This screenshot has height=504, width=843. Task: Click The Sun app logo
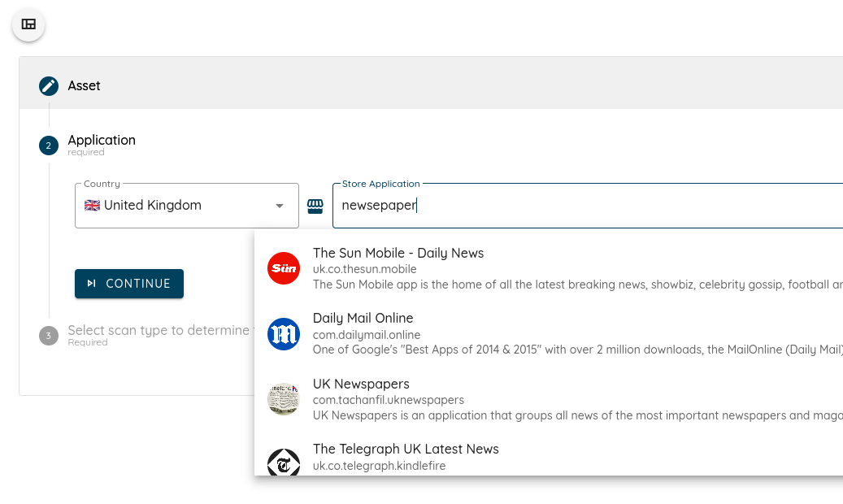pyautogui.click(x=284, y=268)
